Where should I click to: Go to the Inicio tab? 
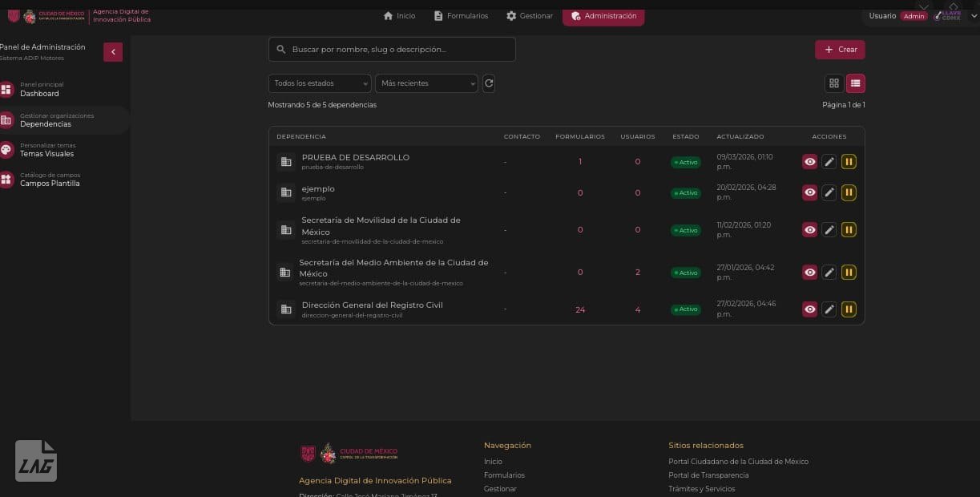[x=400, y=16]
